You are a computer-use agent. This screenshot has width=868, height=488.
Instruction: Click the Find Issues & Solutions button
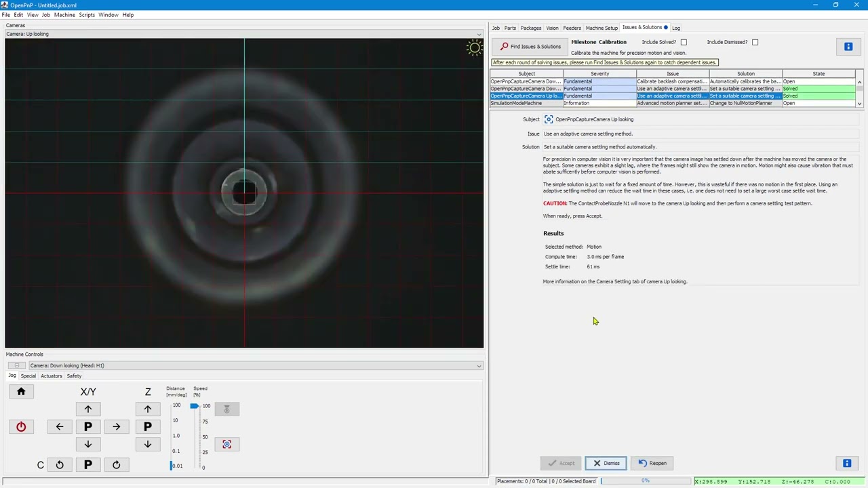(530, 47)
